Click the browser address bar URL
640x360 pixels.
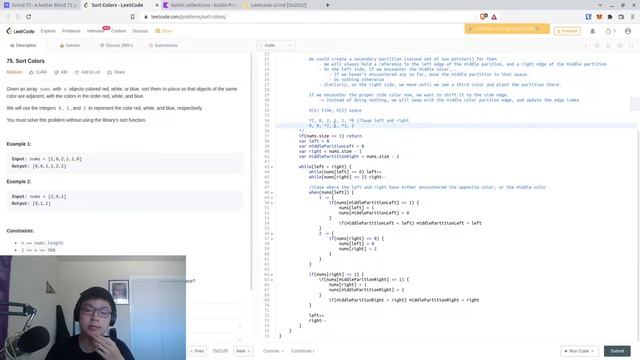[x=189, y=17]
